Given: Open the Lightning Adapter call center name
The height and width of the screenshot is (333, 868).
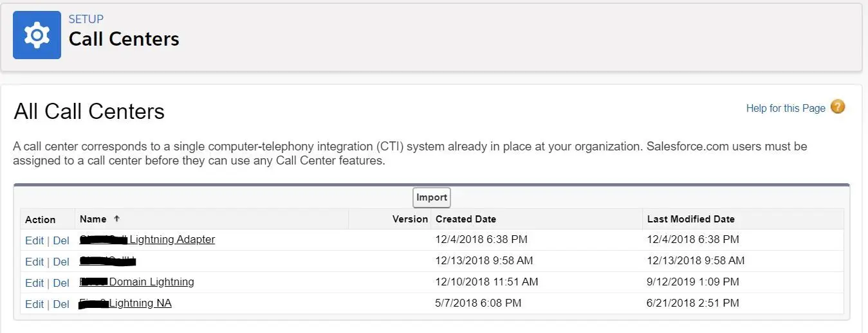Looking at the screenshot, I should (x=147, y=239).
